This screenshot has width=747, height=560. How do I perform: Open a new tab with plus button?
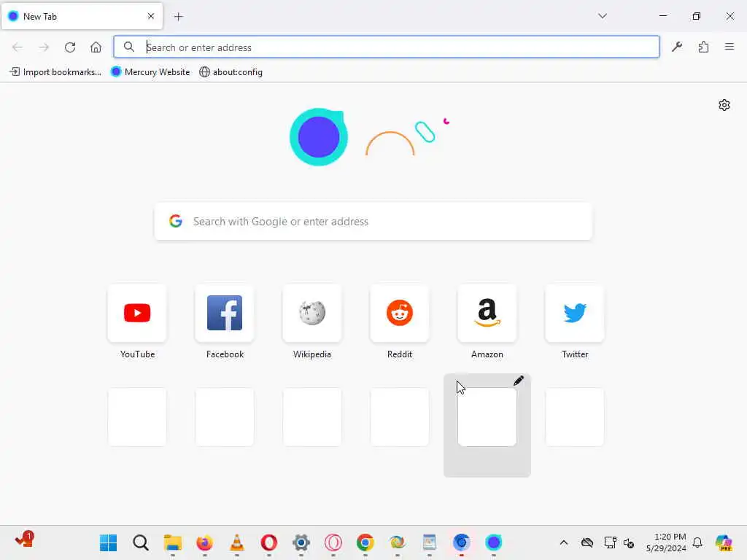[x=178, y=17]
